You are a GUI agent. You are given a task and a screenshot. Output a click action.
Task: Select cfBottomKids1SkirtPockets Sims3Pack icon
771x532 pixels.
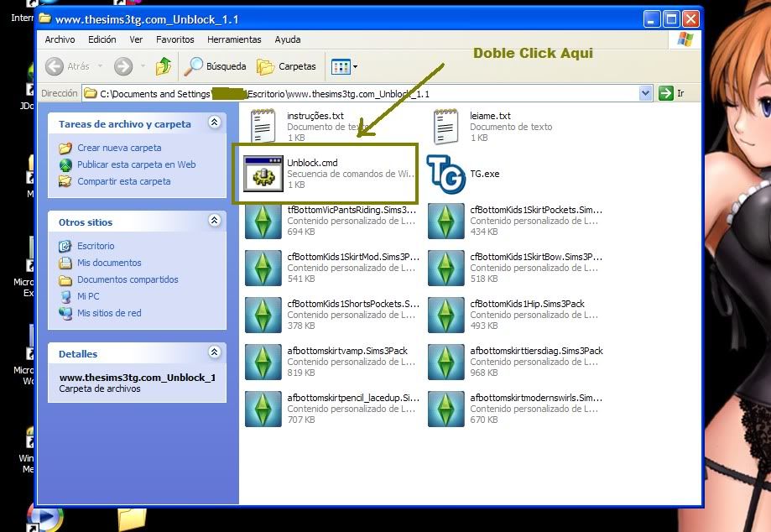click(446, 221)
